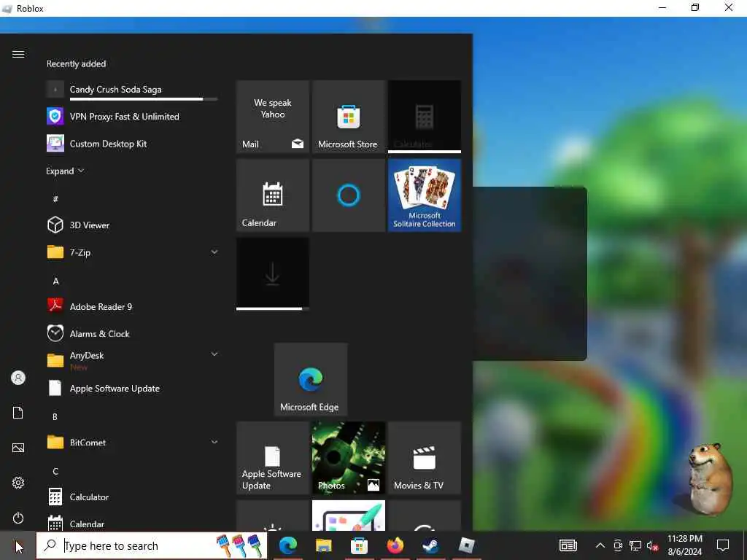Open the Photos tile
The image size is (747, 560).
tap(348, 458)
